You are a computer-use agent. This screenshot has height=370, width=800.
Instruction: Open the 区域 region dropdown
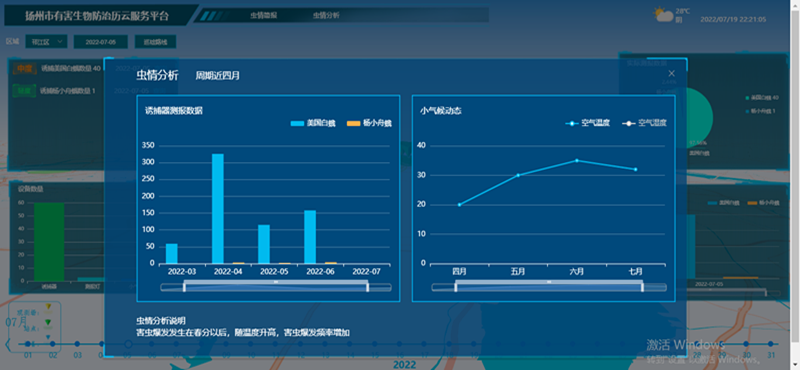click(46, 42)
